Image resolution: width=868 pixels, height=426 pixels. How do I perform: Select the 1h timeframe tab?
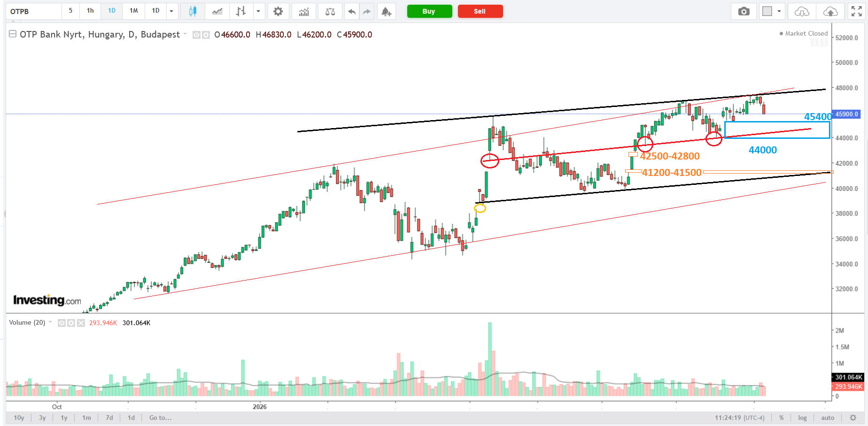(x=90, y=11)
